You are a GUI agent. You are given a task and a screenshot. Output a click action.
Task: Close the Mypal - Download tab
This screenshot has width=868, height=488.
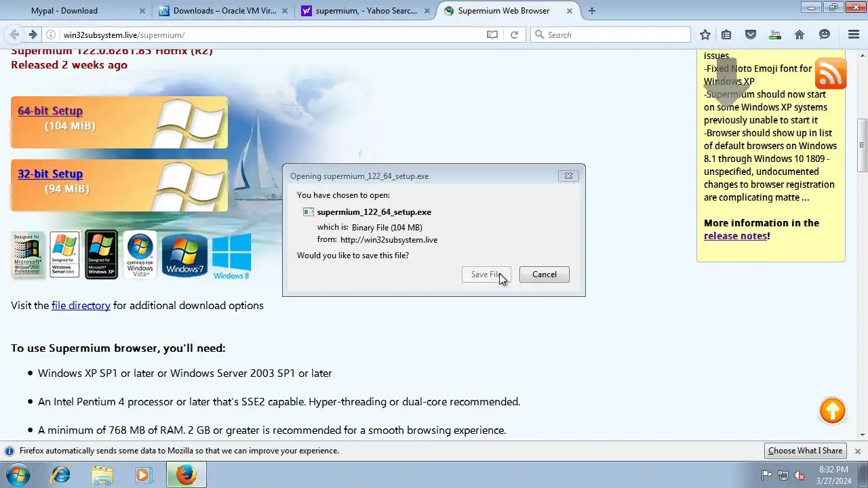142,11
